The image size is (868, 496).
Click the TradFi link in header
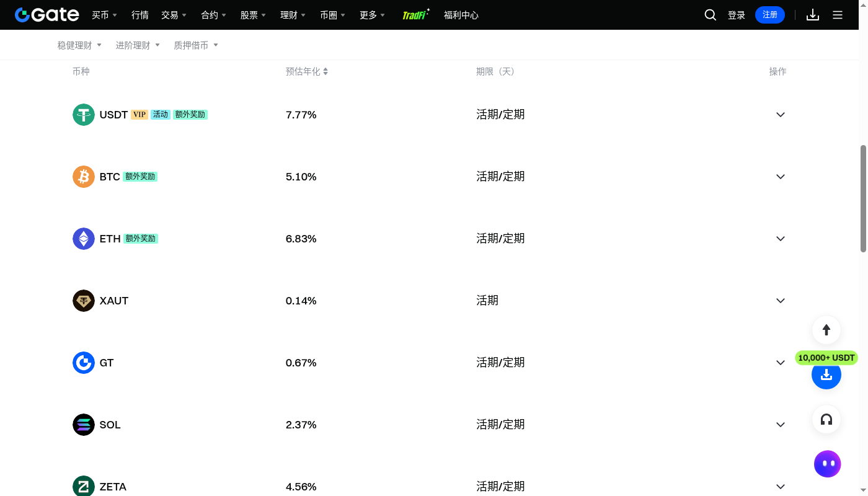coord(415,15)
